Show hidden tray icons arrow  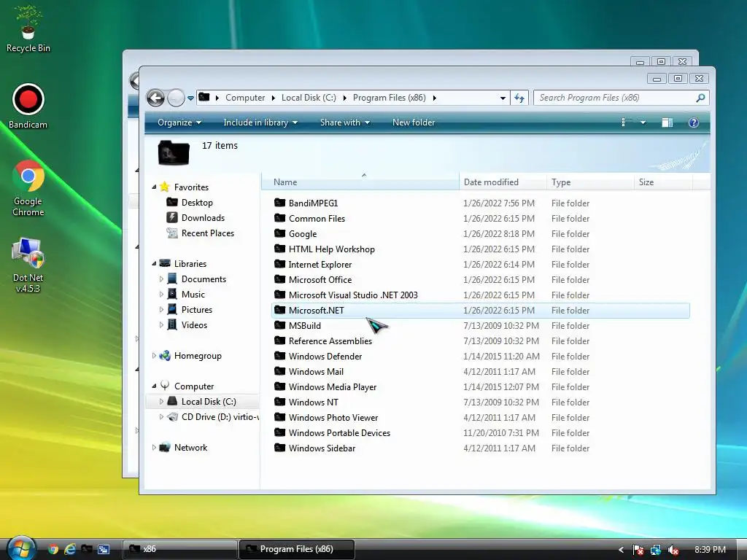621,550
